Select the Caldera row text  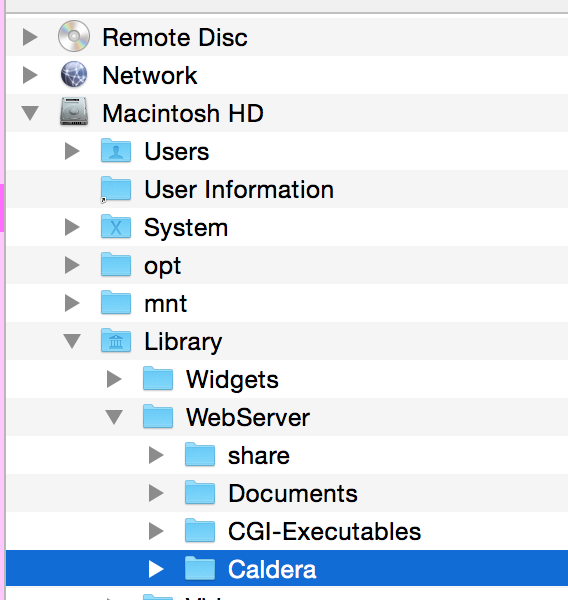coord(272,569)
